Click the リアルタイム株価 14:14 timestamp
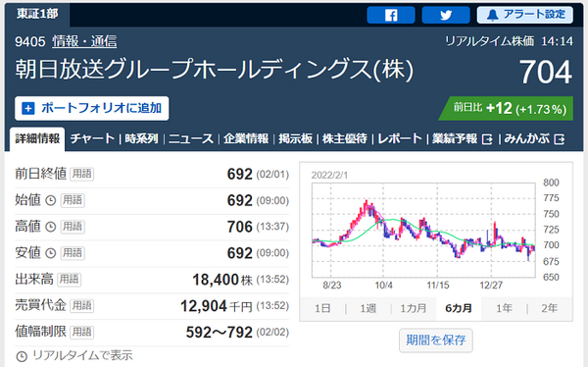 pos(509,41)
